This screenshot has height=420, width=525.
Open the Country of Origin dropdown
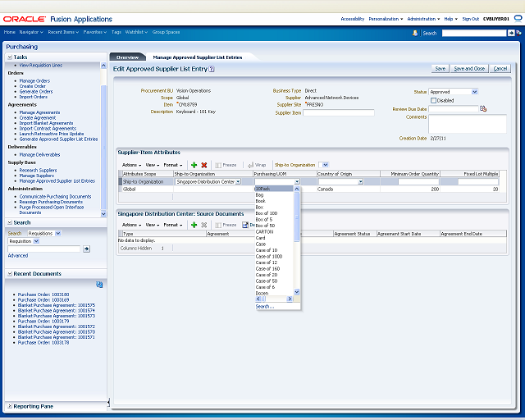[x=361, y=181]
